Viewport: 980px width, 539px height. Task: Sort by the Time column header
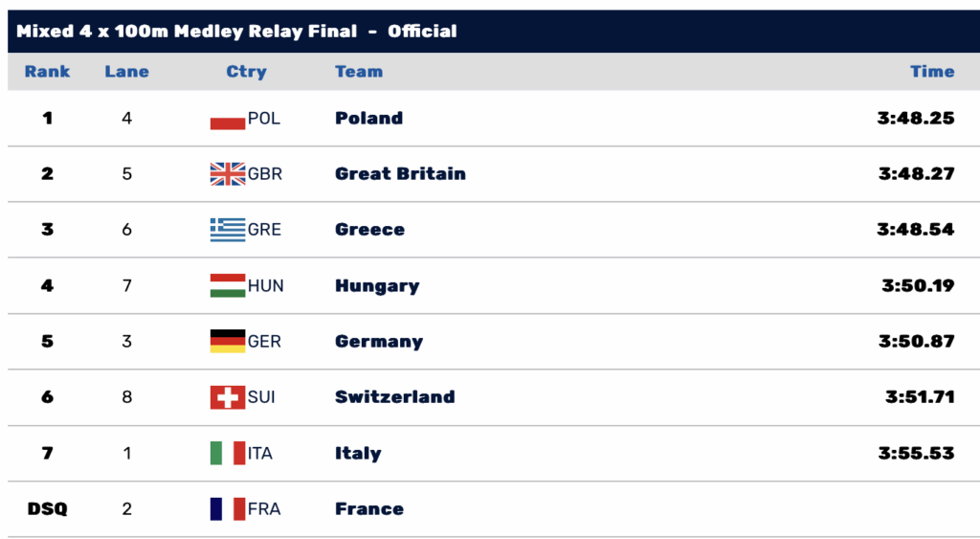pyautogui.click(x=932, y=72)
